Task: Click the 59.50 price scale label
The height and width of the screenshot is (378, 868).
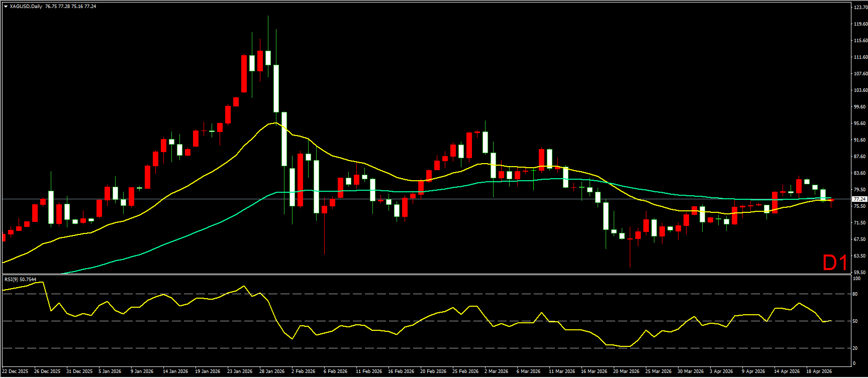Action: (x=859, y=273)
